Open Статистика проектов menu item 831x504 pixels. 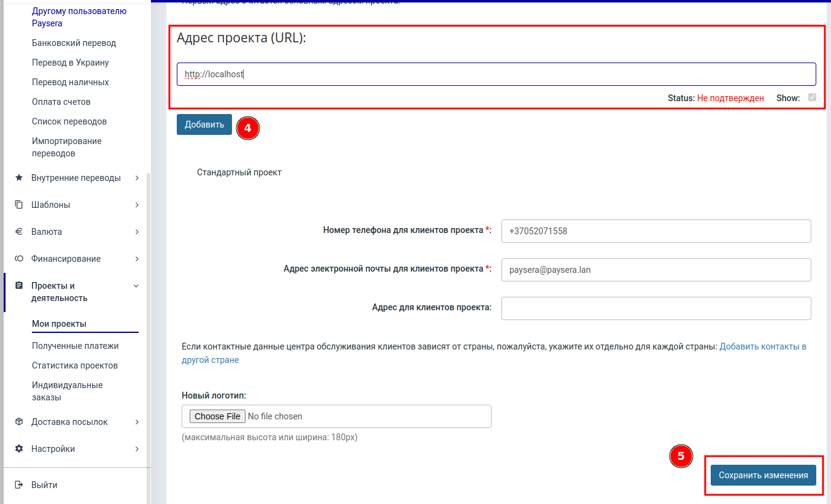click(75, 365)
